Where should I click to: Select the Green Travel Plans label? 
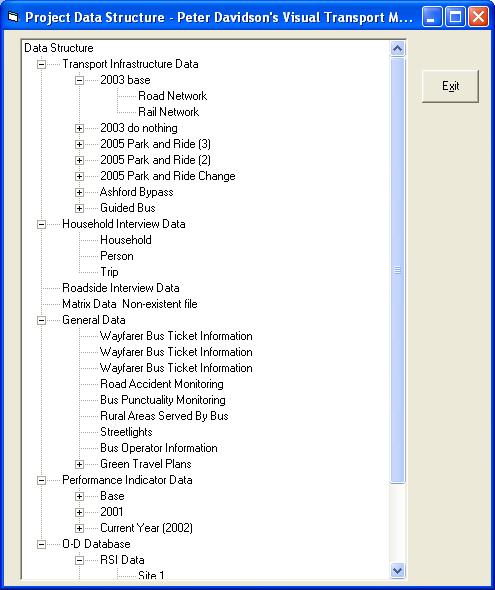point(146,464)
